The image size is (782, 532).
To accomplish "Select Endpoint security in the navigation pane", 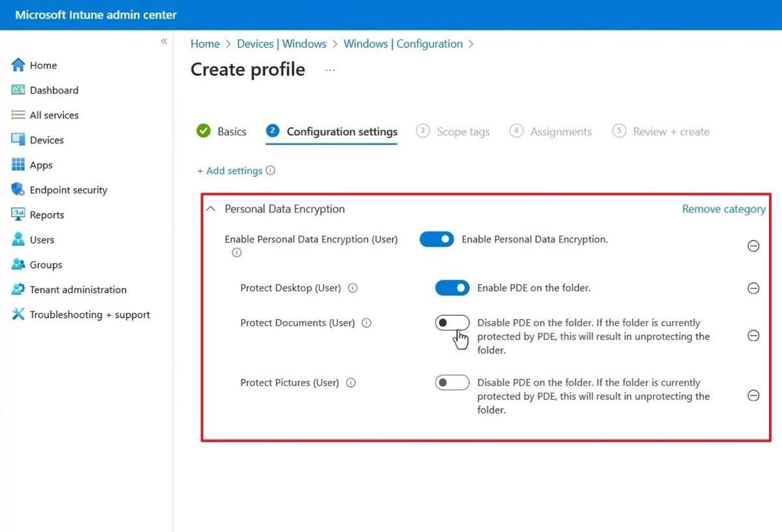I will coord(68,189).
